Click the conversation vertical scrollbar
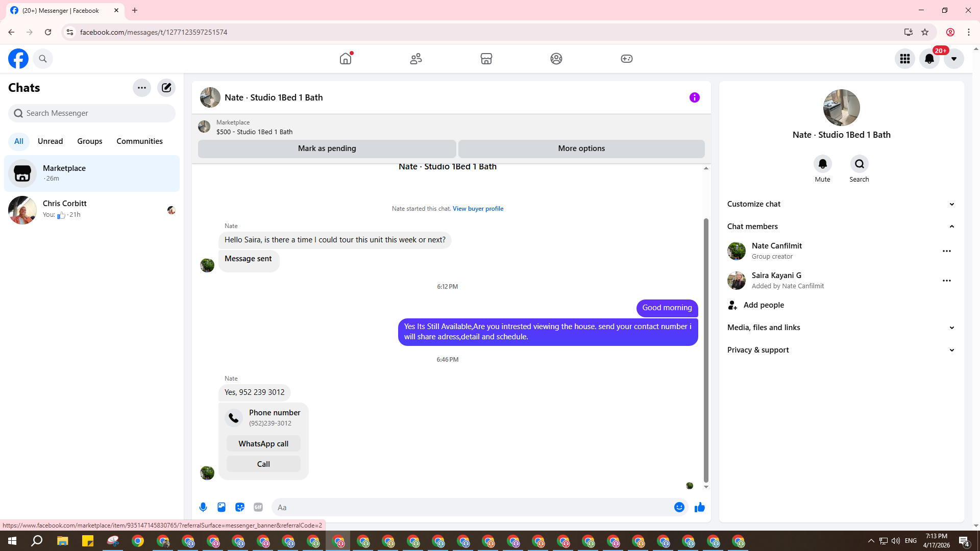980x551 pixels. pos(706,350)
